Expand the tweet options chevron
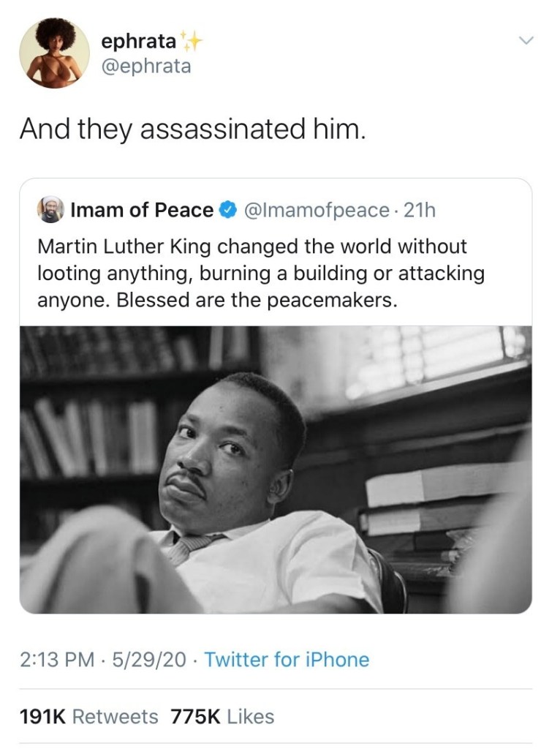This screenshot has width=560, height=749. point(526,41)
